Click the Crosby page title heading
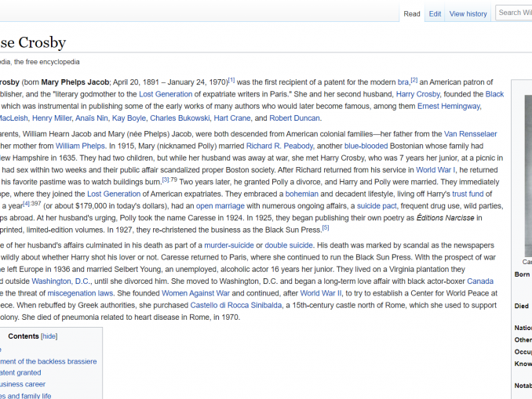Screen dimensions: 532x399 (x=33, y=42)
